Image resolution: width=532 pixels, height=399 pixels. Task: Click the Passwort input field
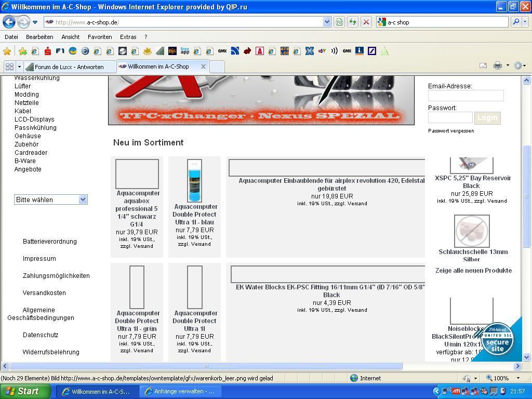click(x=450, y=118)
